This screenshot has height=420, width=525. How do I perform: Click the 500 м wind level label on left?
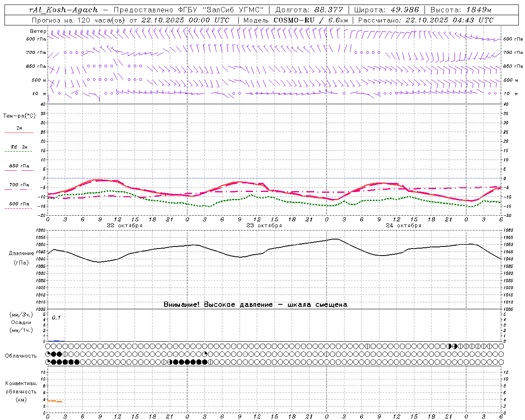[39, 80]
